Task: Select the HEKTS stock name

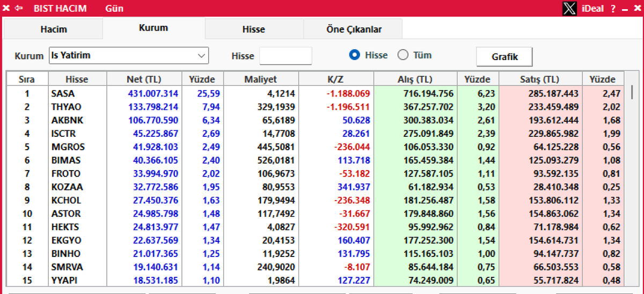Action: tap(65, 227)
